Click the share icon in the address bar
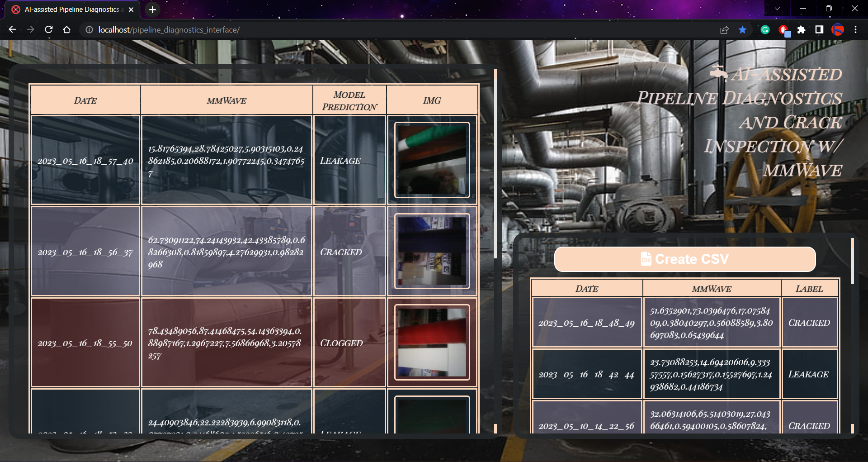The image size is (868, 462). click(724, 30)
